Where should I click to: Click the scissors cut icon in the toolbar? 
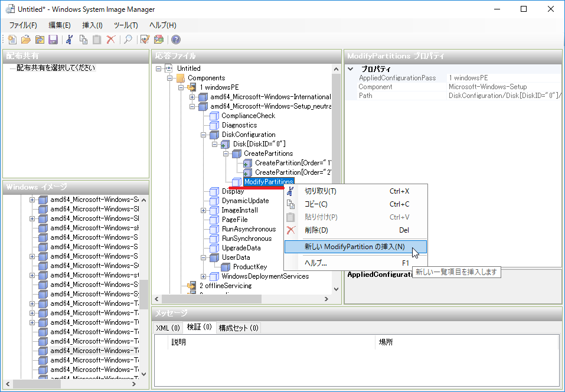70,40
